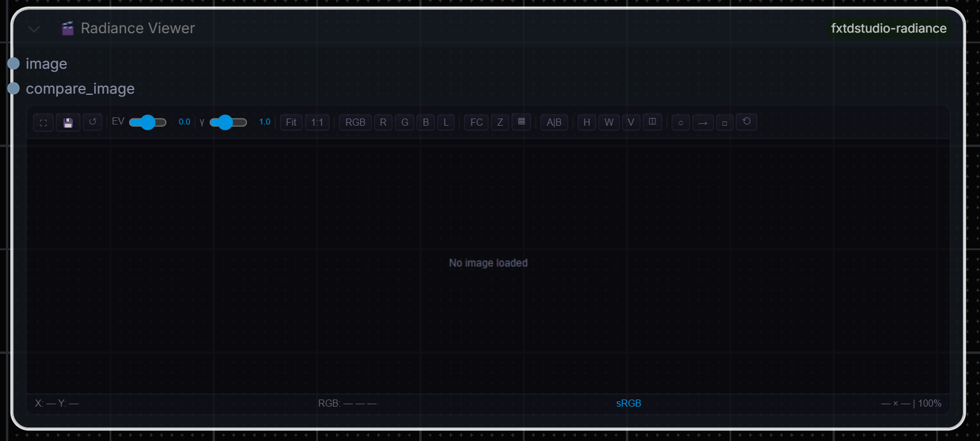Click the circular arrow icon next to the save icon
Viewport: 980px width, 441px height.
coord(92,122)
